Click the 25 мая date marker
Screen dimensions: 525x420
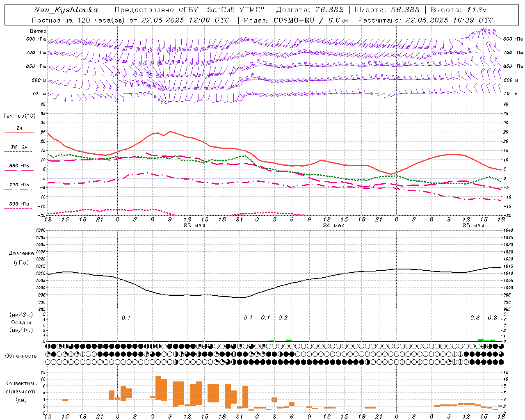pyautogui.click(x=473, y=226)
